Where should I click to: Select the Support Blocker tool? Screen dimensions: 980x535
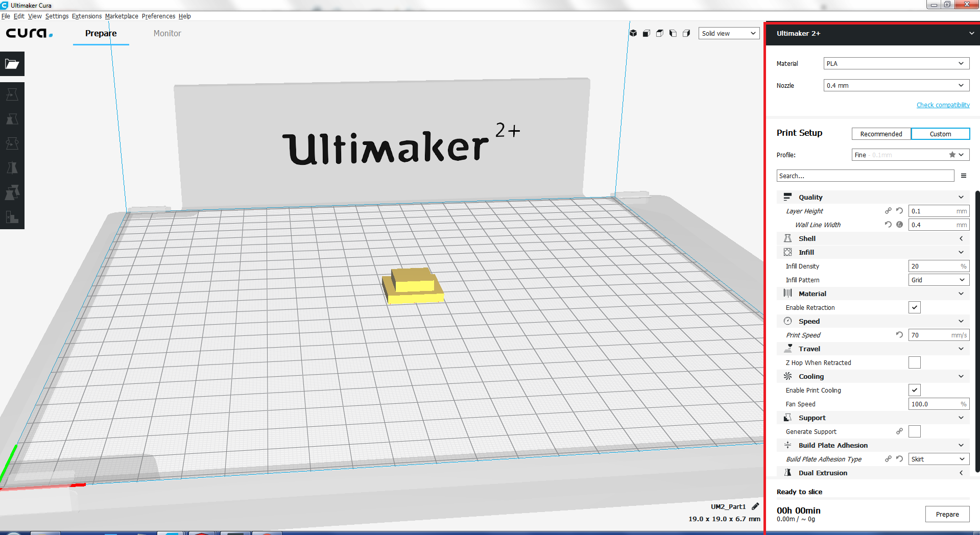(12, 217)
